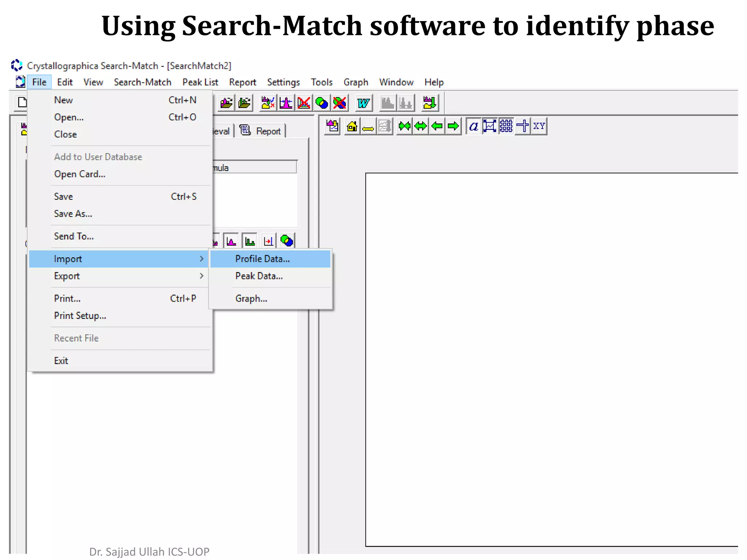Open the Help menu
This screenshot has width=747, height=560.
click(434, 82)
